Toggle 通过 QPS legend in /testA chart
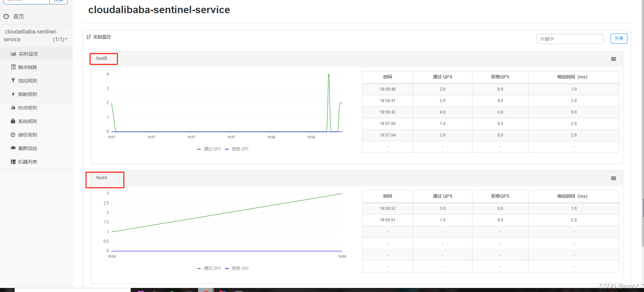The height and width of the screenshot is (292, 644). click(x=209, y=268)
